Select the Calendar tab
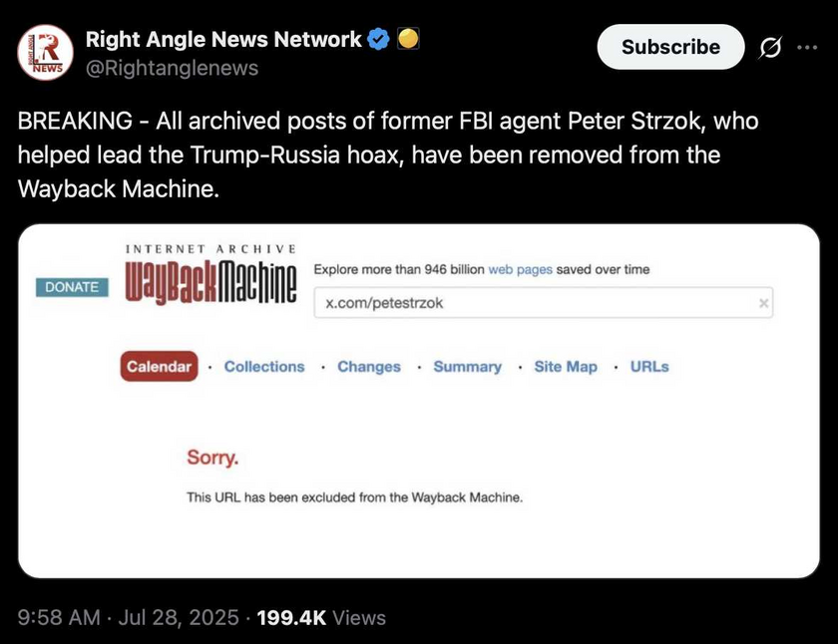Image resolution: width=838 pixels, height=644 pixels. tap(159, 367)
